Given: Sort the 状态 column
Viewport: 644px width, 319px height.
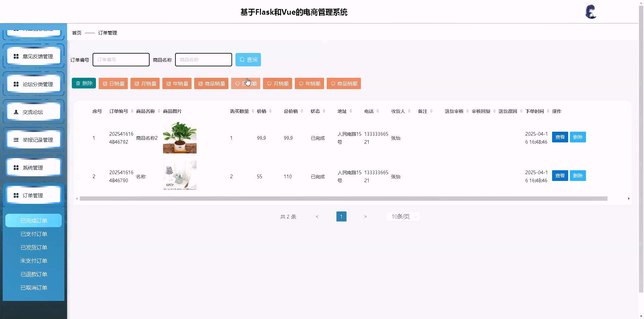Looking at the screenshot, I should tap(324, 111).
